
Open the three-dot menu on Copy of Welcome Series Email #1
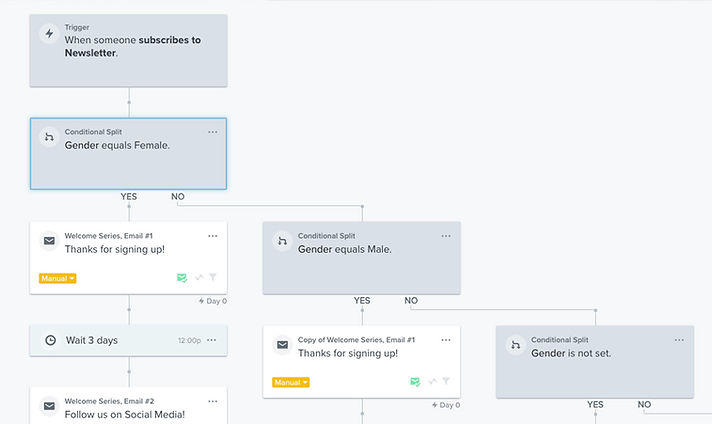[446, 340]
